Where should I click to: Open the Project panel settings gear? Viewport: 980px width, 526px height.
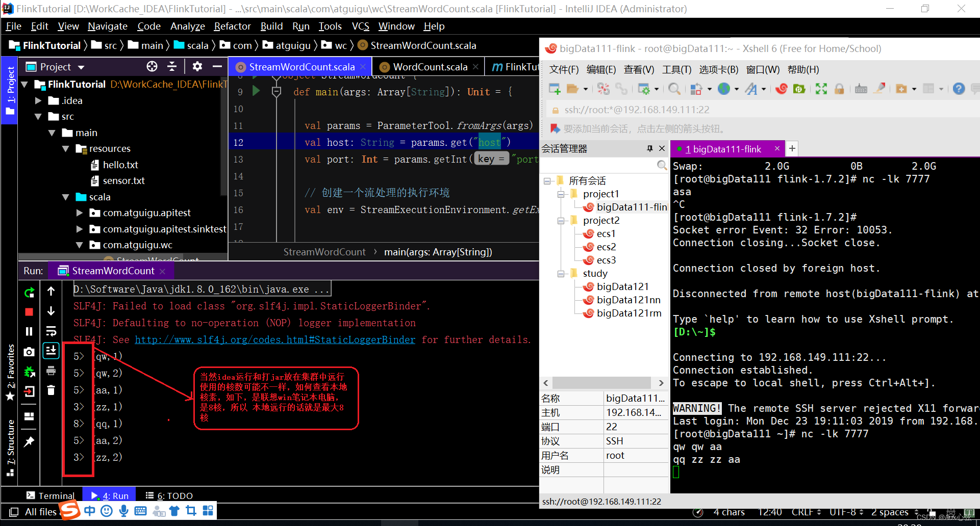click(197, 66)
